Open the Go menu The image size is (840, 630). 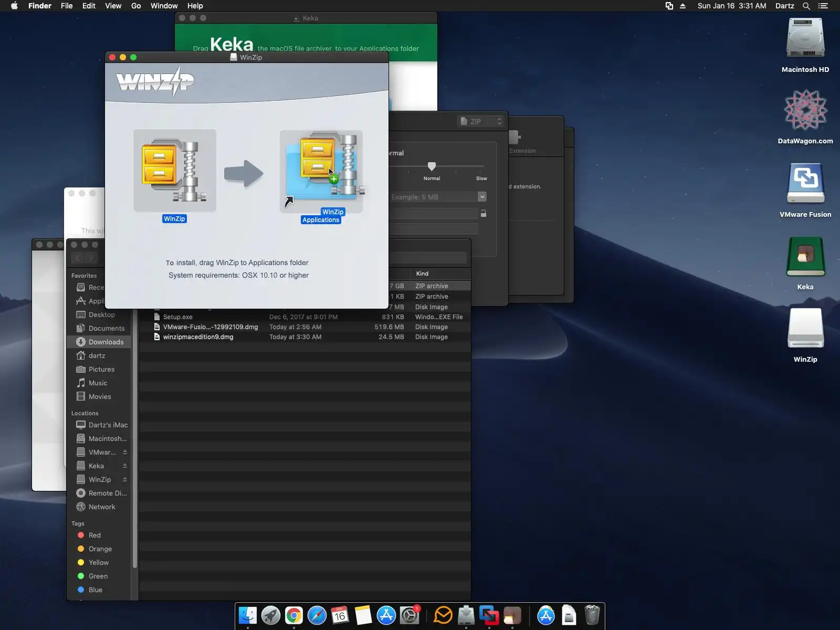(x=136, y=6)
